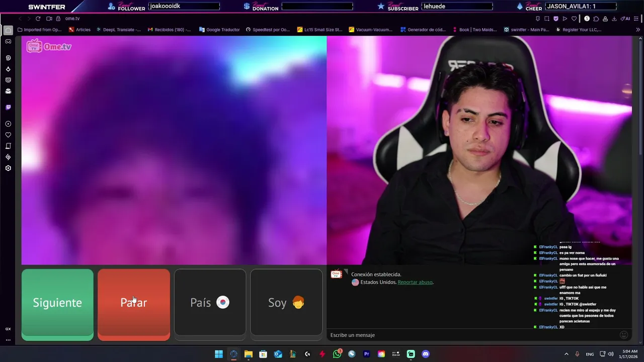Click the extensions cube icon in toolbar
The height and width of the screenshot is (362, 644).
[596, 19]
